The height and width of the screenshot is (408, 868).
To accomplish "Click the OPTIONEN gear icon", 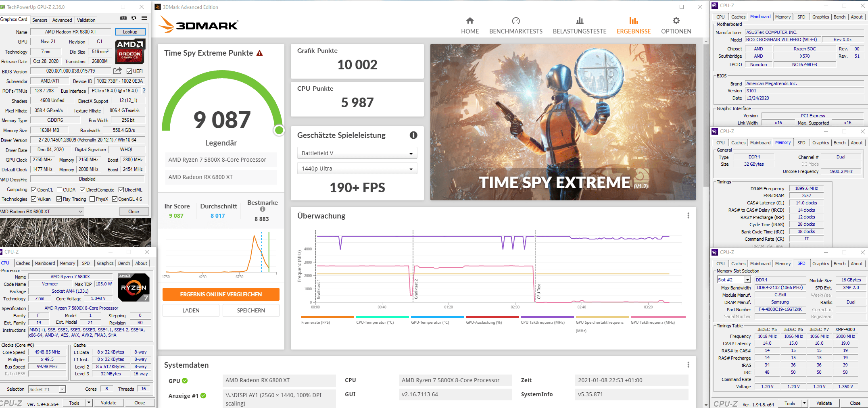I will tap(676, 21).
